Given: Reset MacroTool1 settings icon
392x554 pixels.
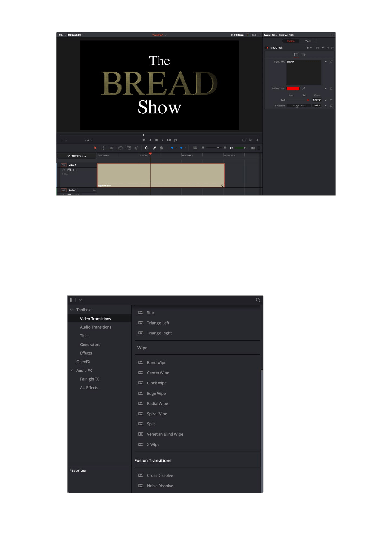Looking at the screenshot, I should 332,48.
